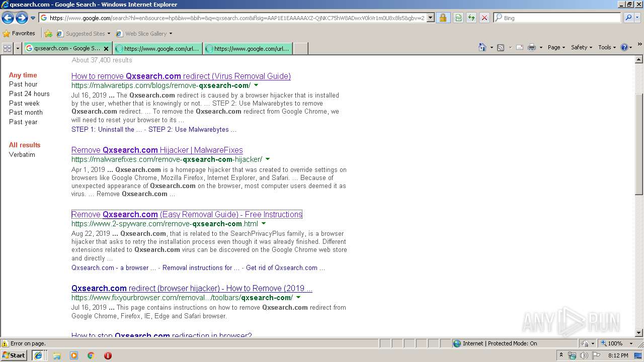Expand the address bar autocomplete dropdown
644x362 pixels.
click(431, 18)
